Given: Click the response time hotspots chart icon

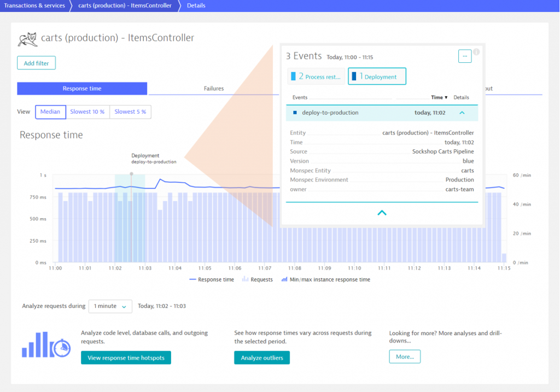Looking at the screenshot, I should click(46, 345).
